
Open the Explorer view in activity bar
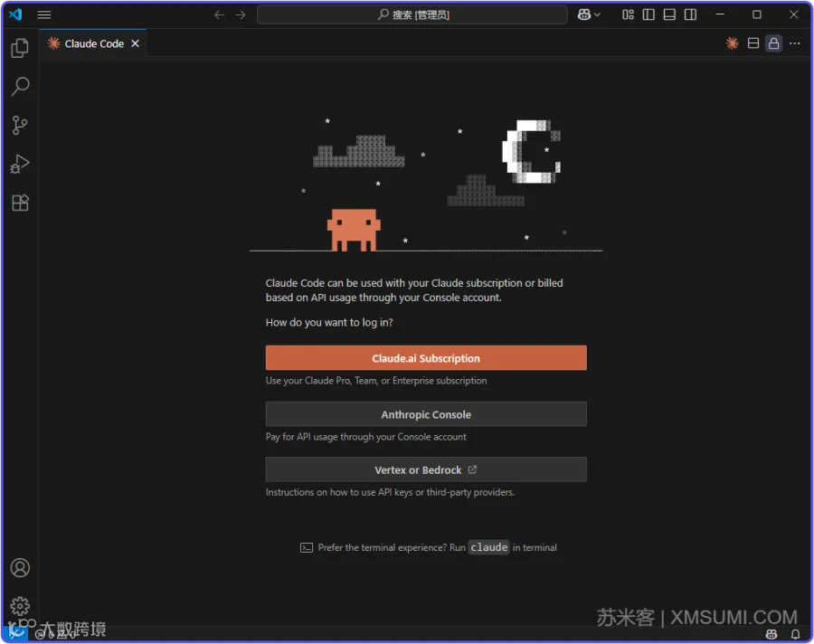20,48
